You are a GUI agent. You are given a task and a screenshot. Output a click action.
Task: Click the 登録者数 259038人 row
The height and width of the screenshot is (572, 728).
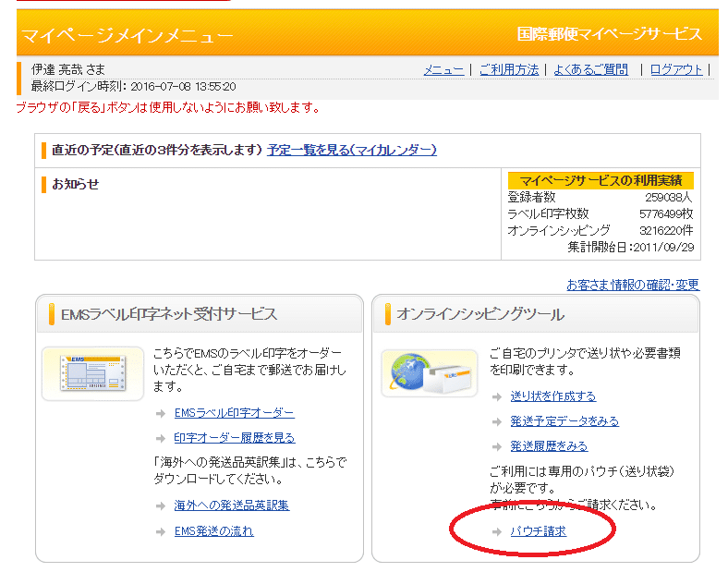(601, 198)
